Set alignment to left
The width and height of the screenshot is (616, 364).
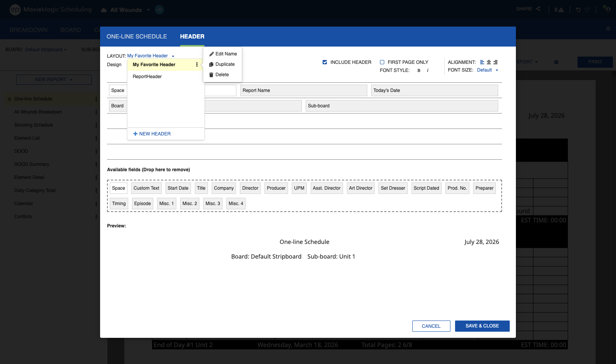coord(482,62)
